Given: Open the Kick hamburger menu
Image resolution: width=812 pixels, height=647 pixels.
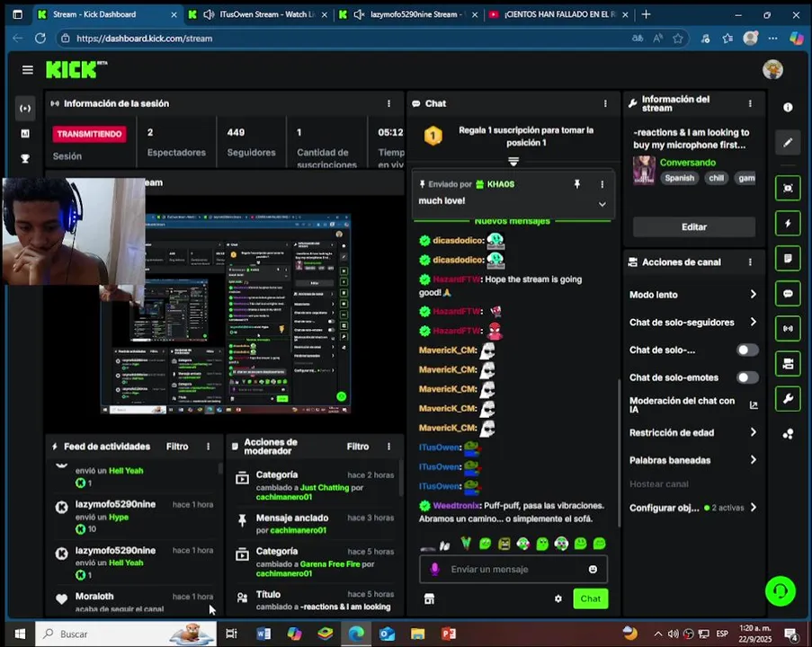Looking at the screenshot, I should (28, 70).
